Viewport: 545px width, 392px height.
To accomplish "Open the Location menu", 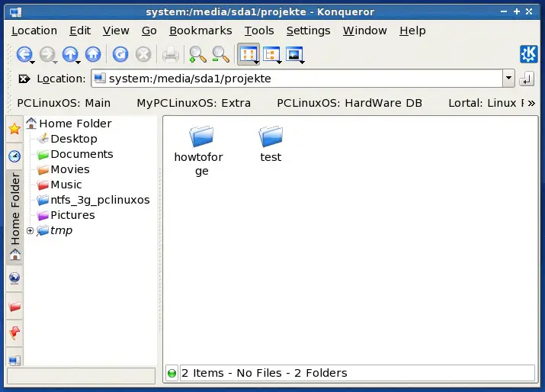I will point(34,31).
